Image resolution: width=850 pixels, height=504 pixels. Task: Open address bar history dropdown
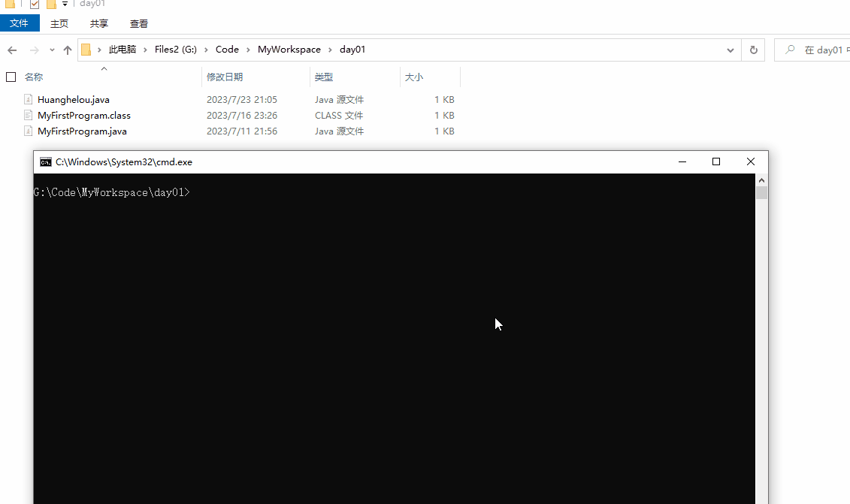[x=731, y=50]
